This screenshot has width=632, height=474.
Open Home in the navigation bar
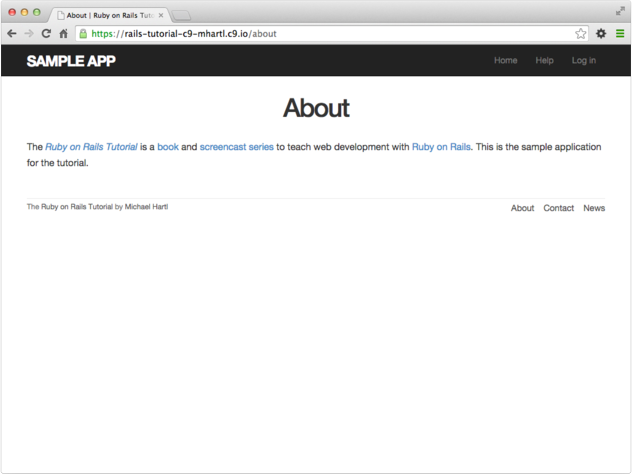tap(506, 61)
